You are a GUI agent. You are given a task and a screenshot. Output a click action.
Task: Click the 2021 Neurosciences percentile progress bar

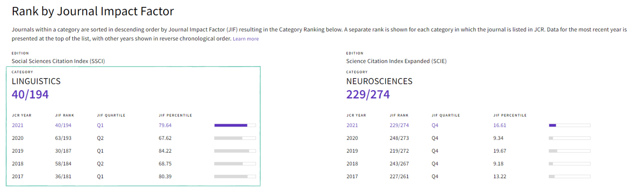(570, 125)
